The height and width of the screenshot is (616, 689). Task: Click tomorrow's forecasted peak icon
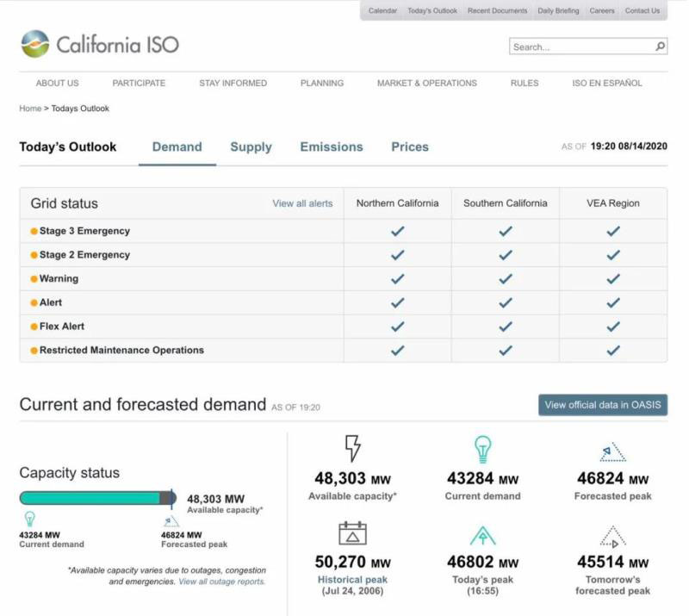coord(612,537)
